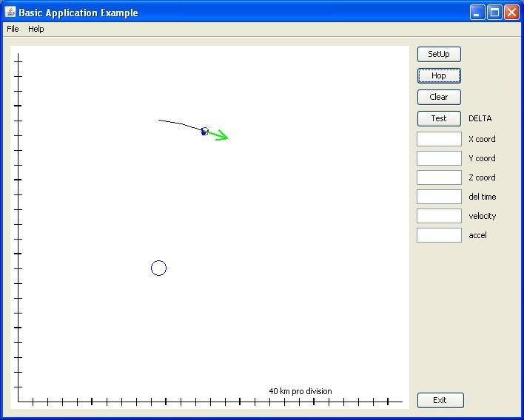The width and height of the screenshot is (524, 420).
Task: Click the blue projectile marker
Action: click(204, 131)
